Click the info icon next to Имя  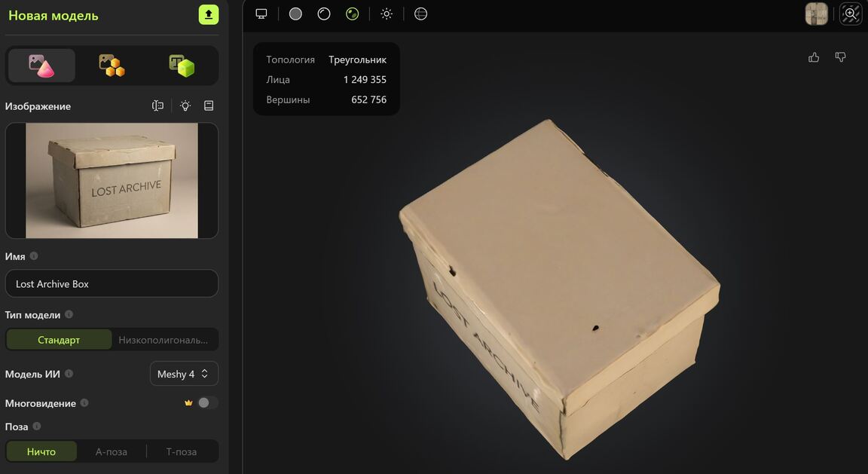pyautogui.click(x=34, y=255)
